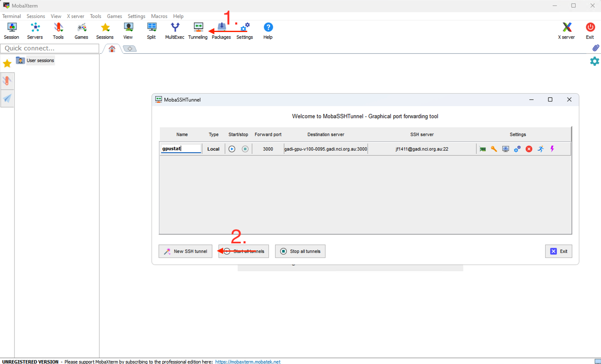The width and height of the screenshot is (601, 364).
Task: Start the gpustat tunnel with play button
Action: (232, 149)
